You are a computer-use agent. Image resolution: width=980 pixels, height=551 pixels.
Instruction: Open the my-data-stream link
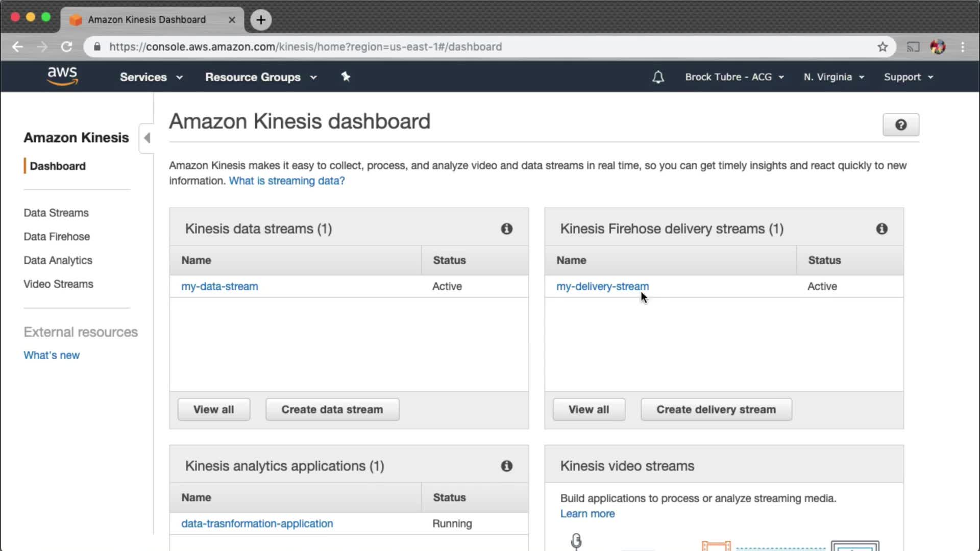tap(219, 287)
